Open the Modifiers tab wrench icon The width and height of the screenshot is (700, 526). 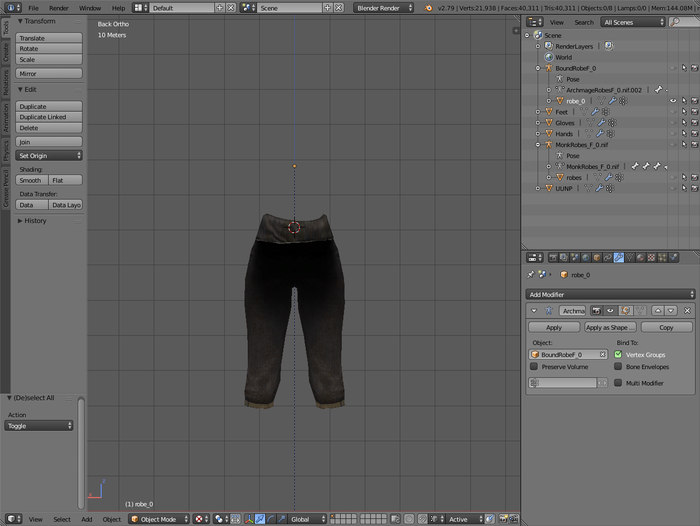[618, 257]
